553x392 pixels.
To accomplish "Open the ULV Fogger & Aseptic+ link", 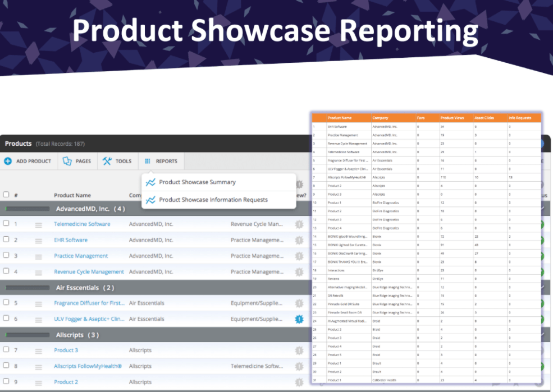I will 89,319.
